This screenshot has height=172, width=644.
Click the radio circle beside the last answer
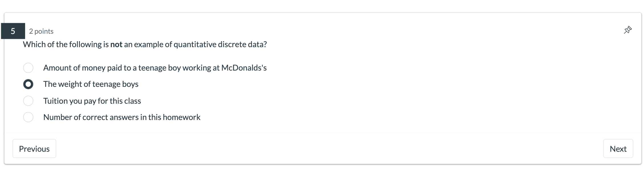click(28, 117)
